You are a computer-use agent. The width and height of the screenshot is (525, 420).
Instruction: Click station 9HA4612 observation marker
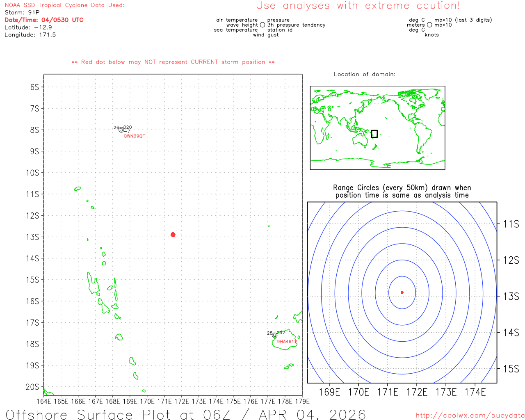[274, 335]
